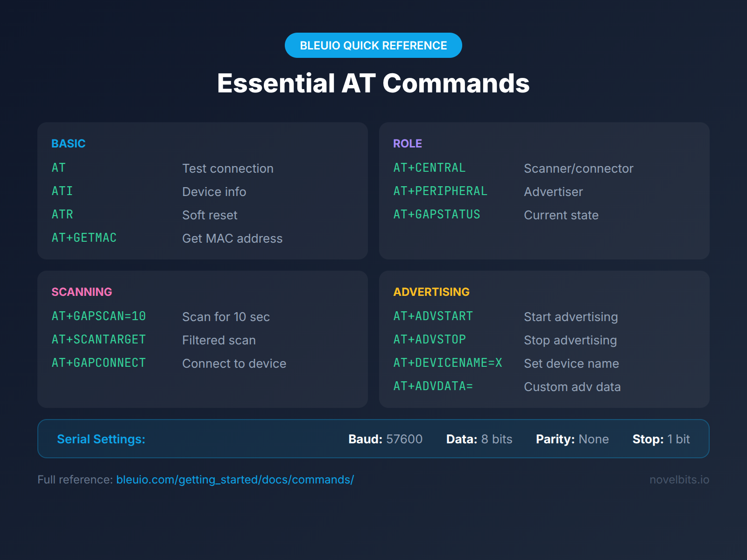Select the AT+DEVICENAME=X command
Screen dimensions: 747x560
tap(447, 363)
